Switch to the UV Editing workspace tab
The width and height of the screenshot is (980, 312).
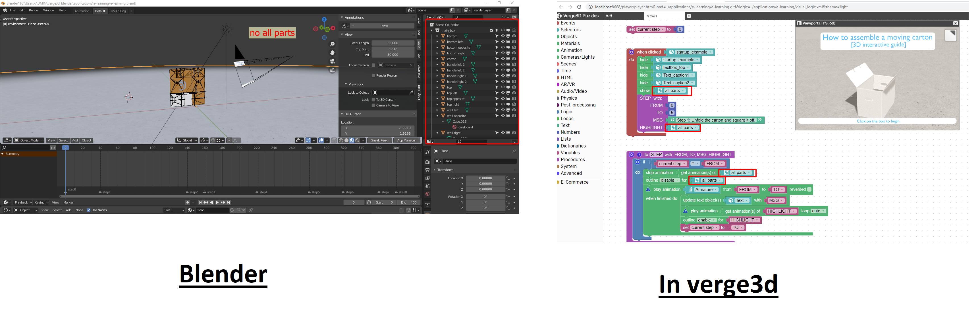pos(118,11)
